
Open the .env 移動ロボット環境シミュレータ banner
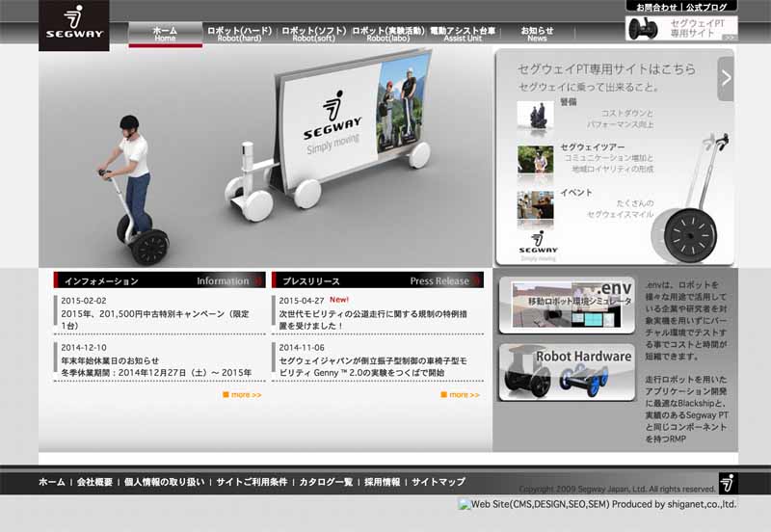pyautogui.click(x=567, y=306)
